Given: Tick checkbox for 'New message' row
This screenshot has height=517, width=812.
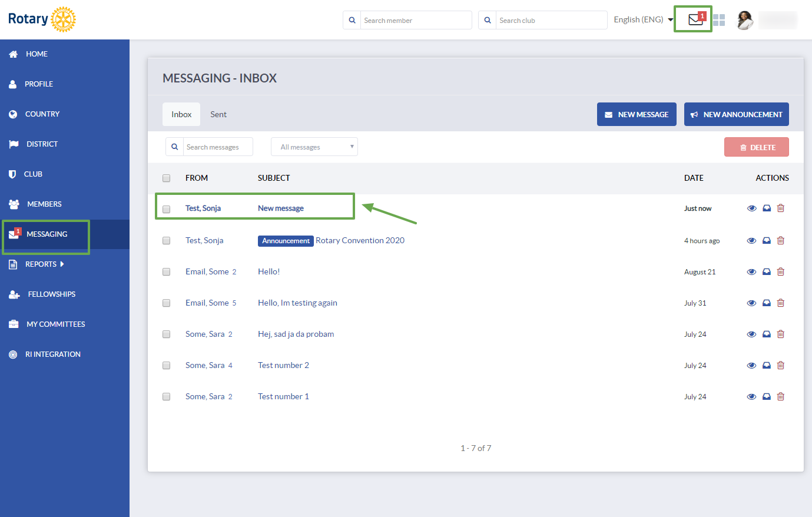Looking at the screenshot, I should (x=166, y=209).
